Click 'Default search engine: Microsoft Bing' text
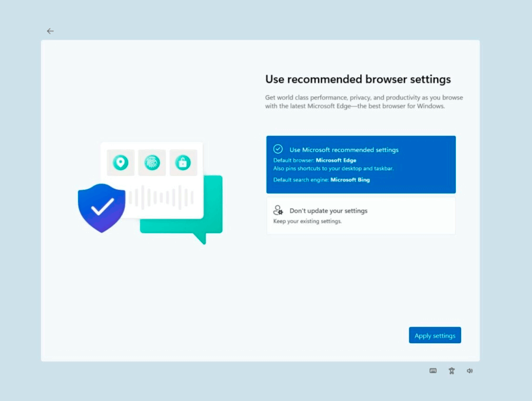The image size is (532, 401). pos(322,180)
